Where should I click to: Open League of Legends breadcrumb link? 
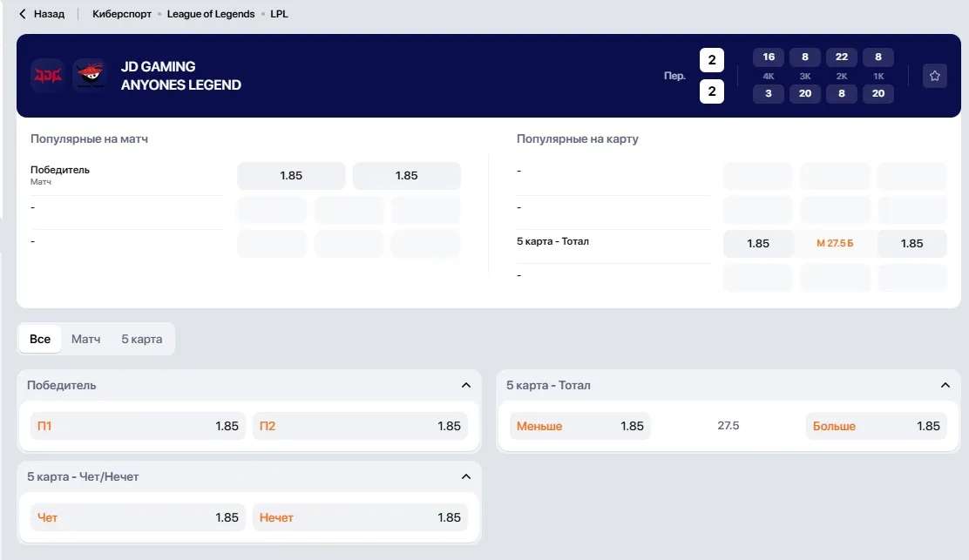coord(211,14)
